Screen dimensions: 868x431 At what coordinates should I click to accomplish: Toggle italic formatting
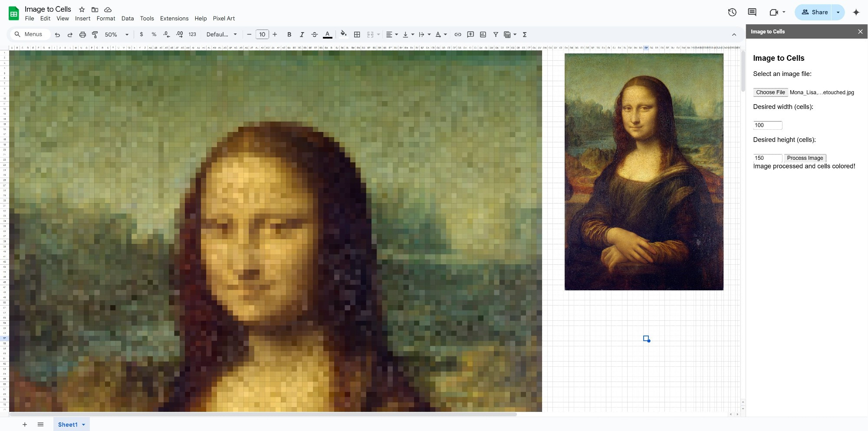(302, 34)
